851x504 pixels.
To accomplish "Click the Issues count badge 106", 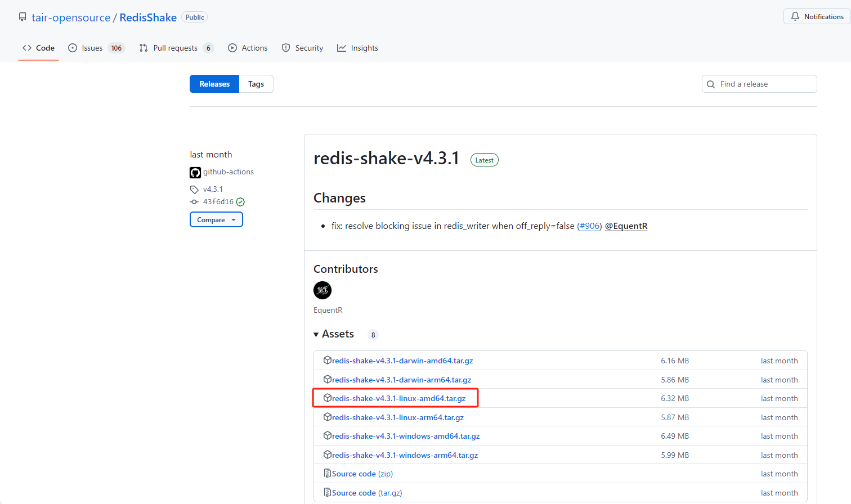I will (117, 48).
